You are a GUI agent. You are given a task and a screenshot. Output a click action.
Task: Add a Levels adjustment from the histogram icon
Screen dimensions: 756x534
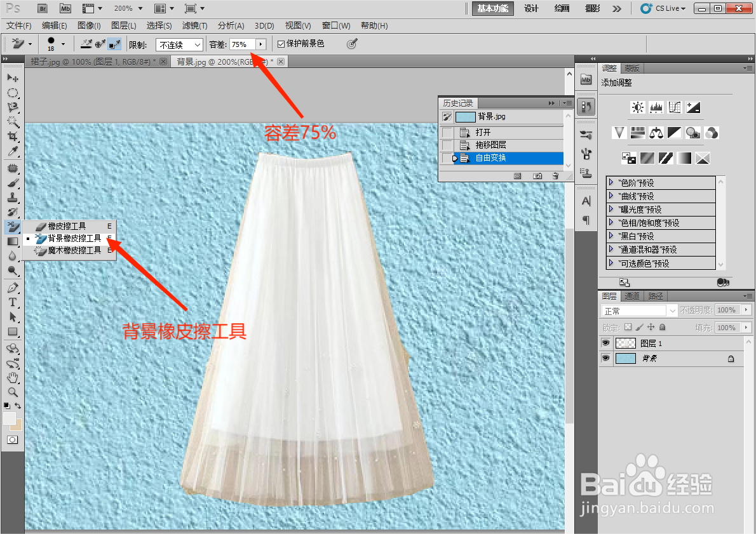coord(656,107)
